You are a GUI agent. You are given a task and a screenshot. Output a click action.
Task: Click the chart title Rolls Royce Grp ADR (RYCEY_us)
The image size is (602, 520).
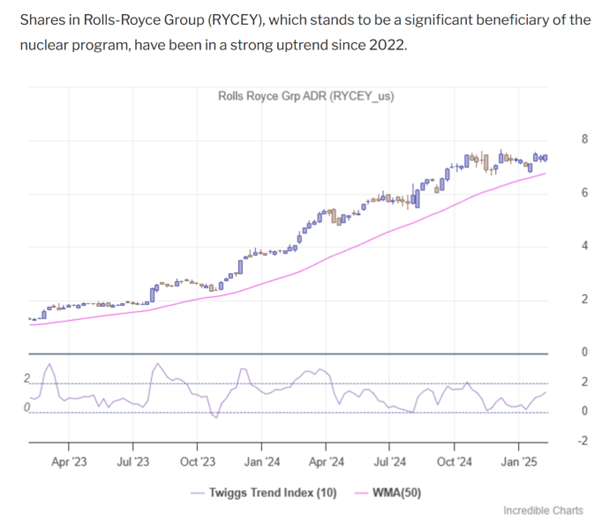(306, 96)
